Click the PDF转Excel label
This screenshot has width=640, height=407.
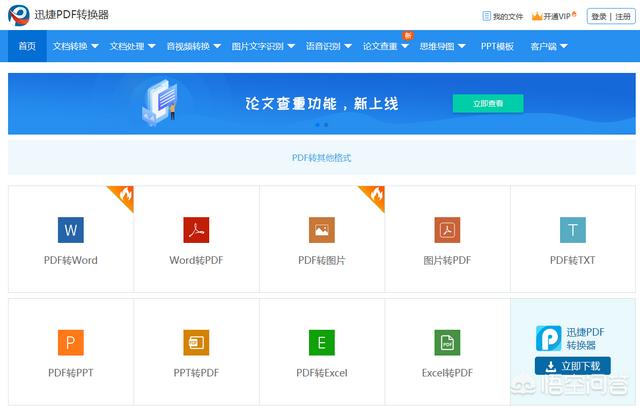pyautogui.click(x=322, y=373)
